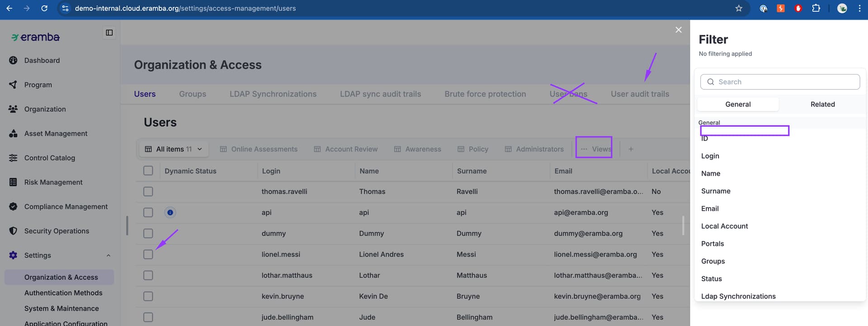Click the Security Operations shield icon

tap(13, 231)
